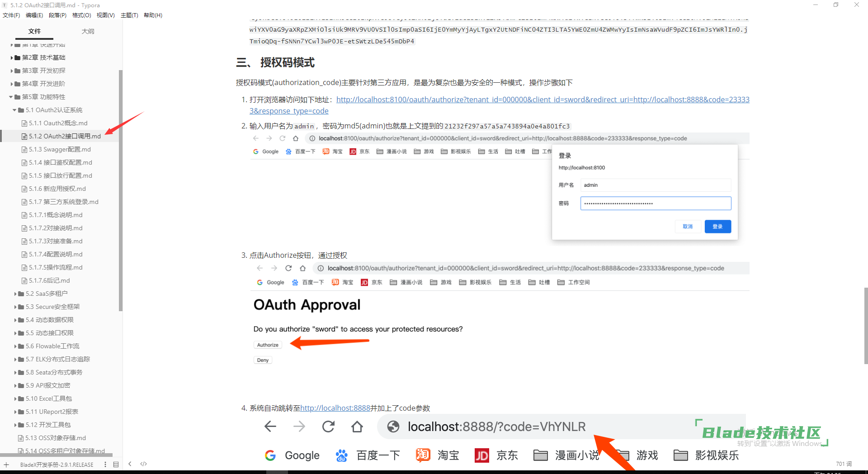Open 5.1.7.1概念说明.md file
868x474 pixels.
[56, 215]
